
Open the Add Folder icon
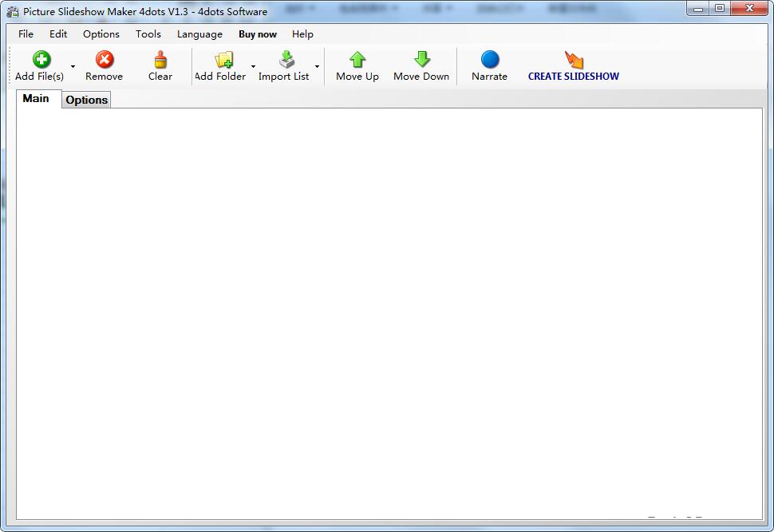click(221, 58)
